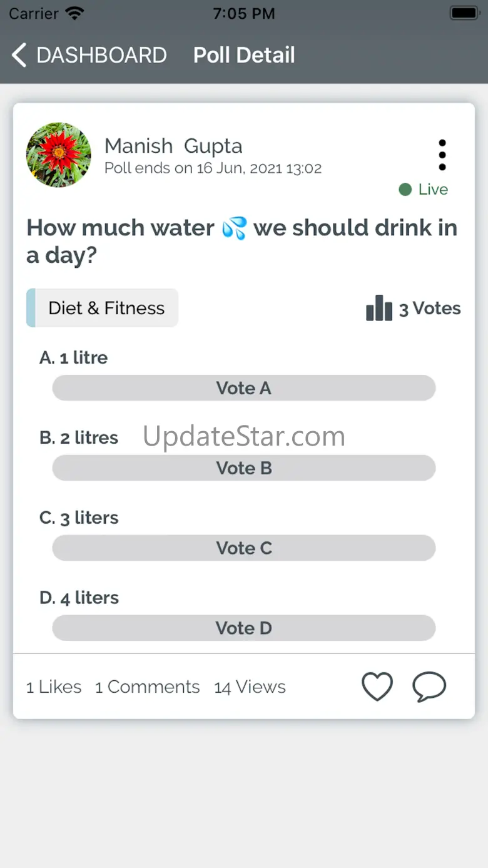Click the back chevron arrow
The image size is (488, 868).
(x=19, y=55)
